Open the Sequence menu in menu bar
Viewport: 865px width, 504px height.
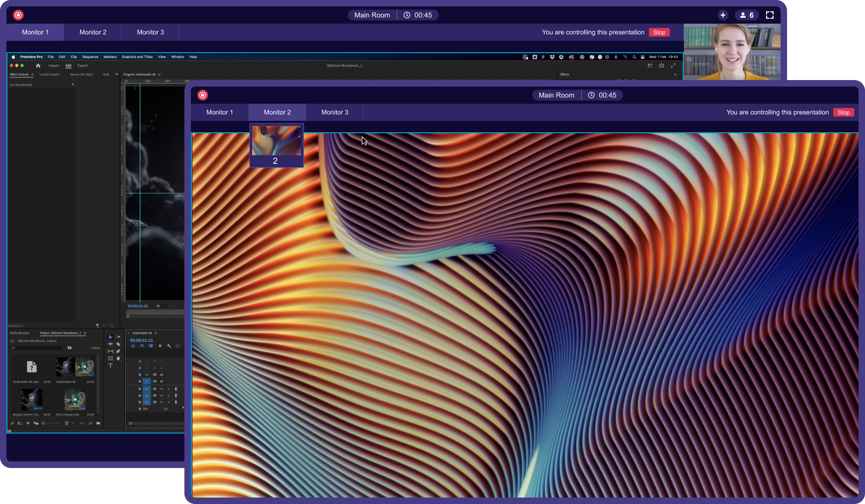click(90, 57)
